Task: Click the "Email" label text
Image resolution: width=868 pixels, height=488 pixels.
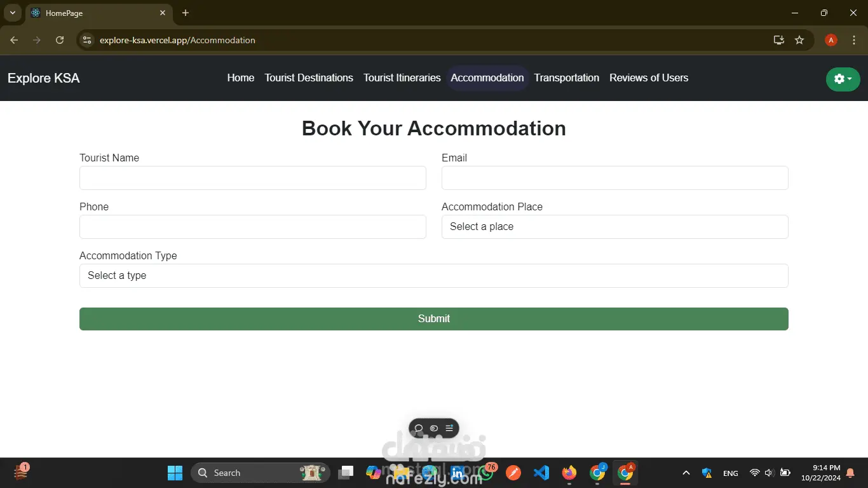Action: click(x=454, y=158)
